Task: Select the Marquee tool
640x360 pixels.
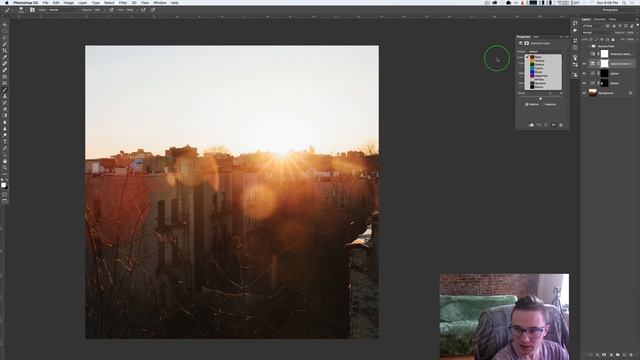Action: click(x=4, y=31)
